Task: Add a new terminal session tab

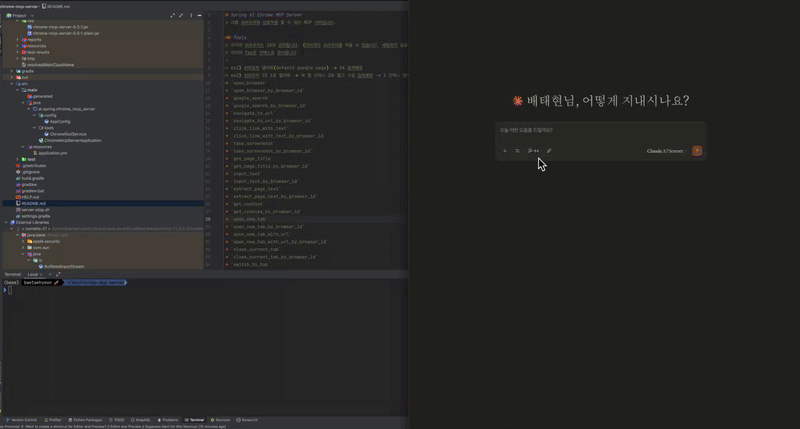Action: tap(49, 274)
